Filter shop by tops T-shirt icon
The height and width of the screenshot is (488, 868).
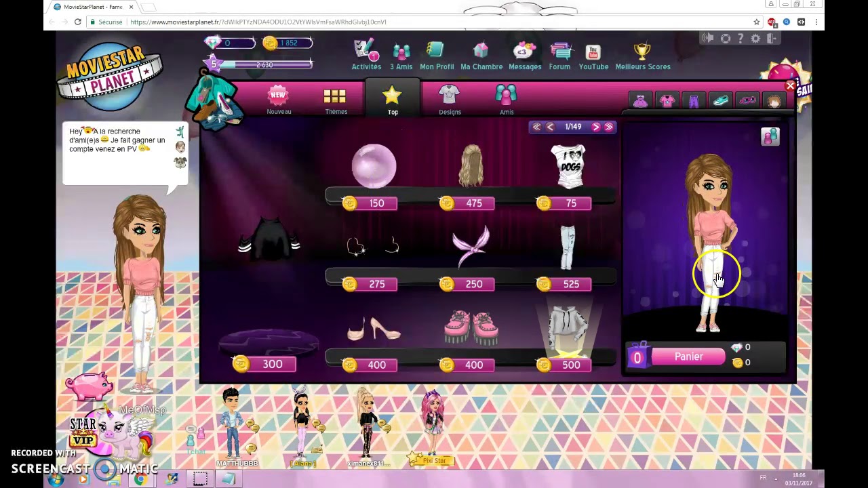[x=667, y=101]
